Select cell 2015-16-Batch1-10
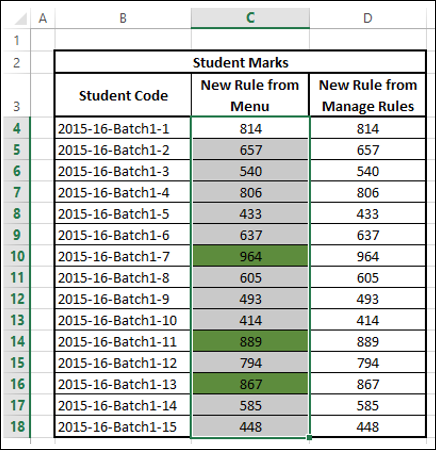 (123, 320)
